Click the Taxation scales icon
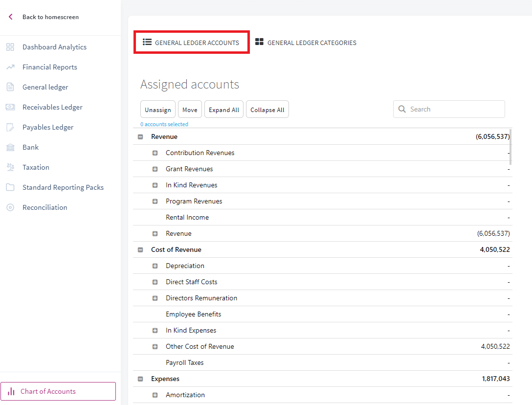 tap(10, 167)
